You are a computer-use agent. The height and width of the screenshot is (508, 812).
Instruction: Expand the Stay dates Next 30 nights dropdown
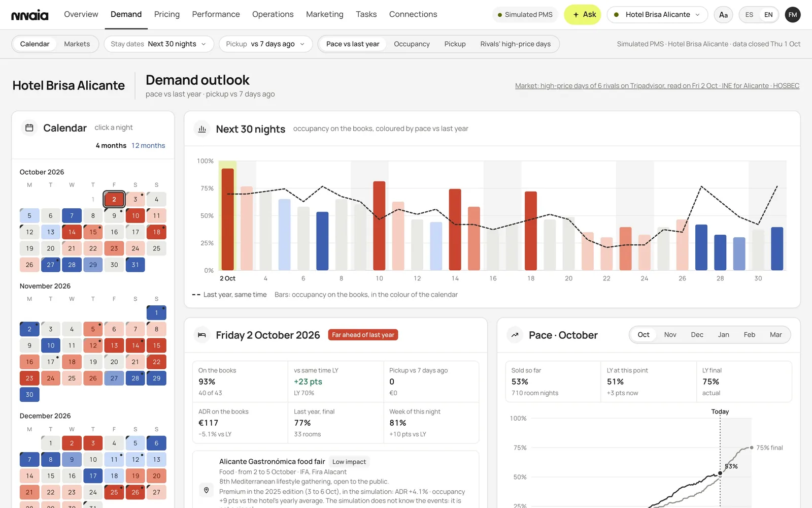click(159, 44)
